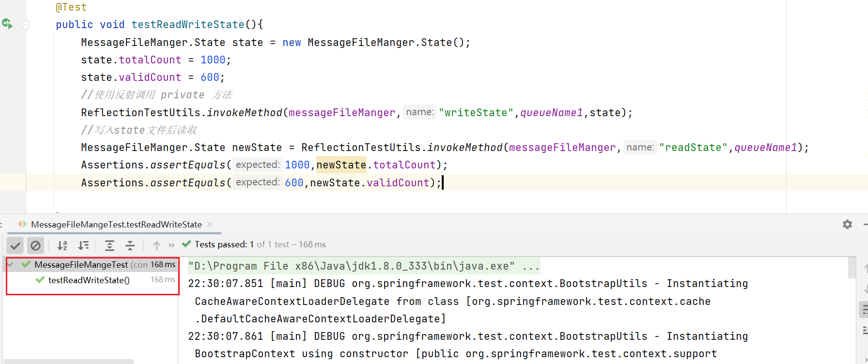
Task: Go to the previous failed test
Action: tap(156, 245)
